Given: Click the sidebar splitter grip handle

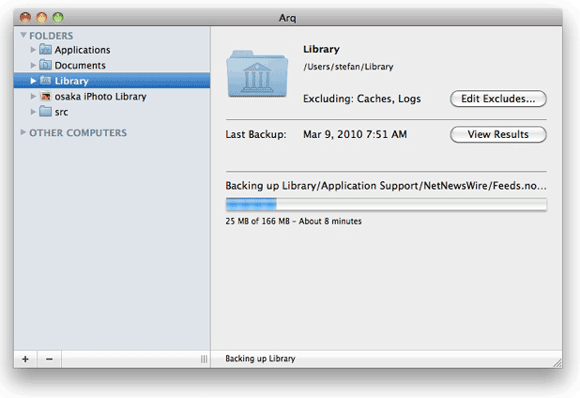Looking at the screenshot, I should click(x=204, y=359).
